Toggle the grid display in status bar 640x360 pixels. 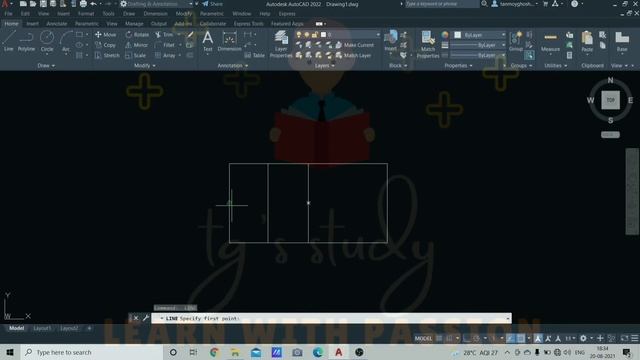coord(439,338)
